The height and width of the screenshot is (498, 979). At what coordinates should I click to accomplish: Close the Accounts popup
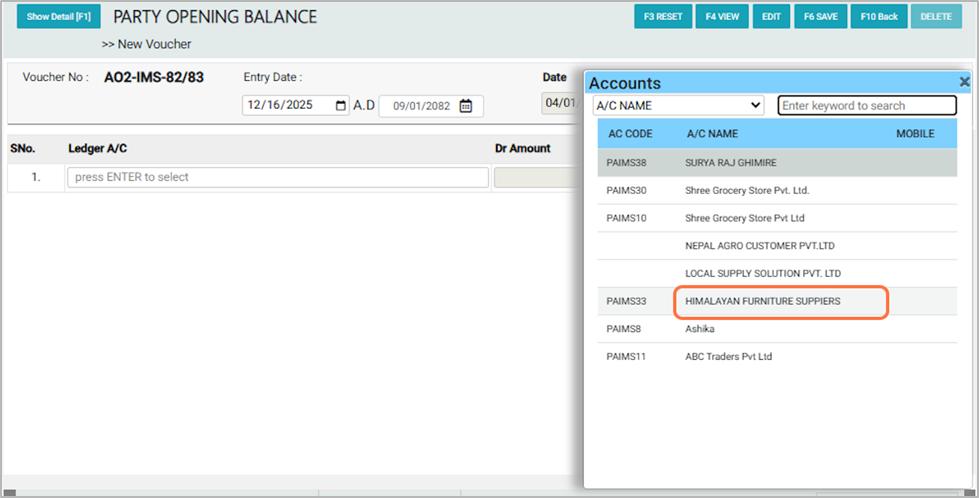(x=964, y=83)
